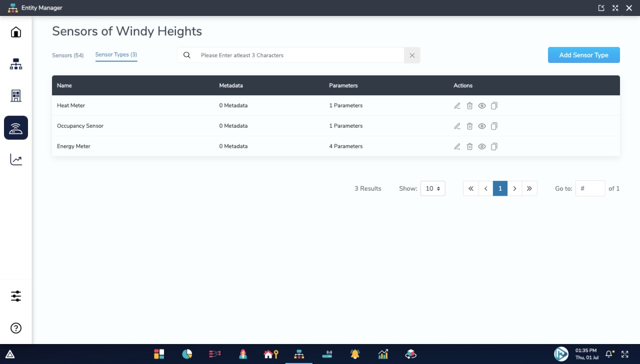640x364 pixels.
Task: Copy the Occupancy Sensor type
Action: click(x=494, y=126)
